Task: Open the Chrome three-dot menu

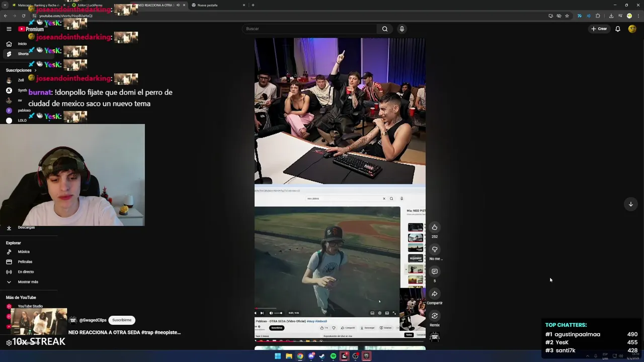Action: pos(638,16)
